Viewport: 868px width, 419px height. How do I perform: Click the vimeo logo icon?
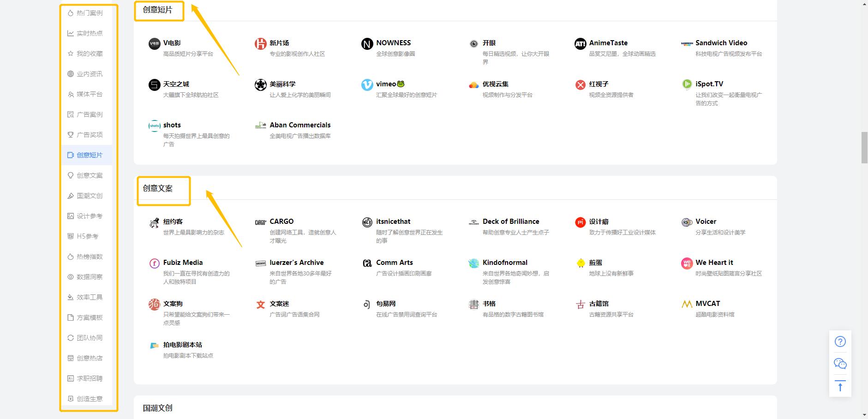367,85
